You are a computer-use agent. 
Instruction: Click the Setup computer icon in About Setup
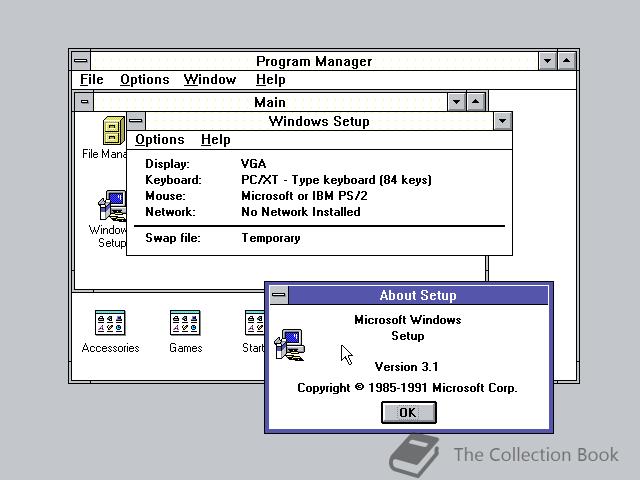[x=289, y=345]
